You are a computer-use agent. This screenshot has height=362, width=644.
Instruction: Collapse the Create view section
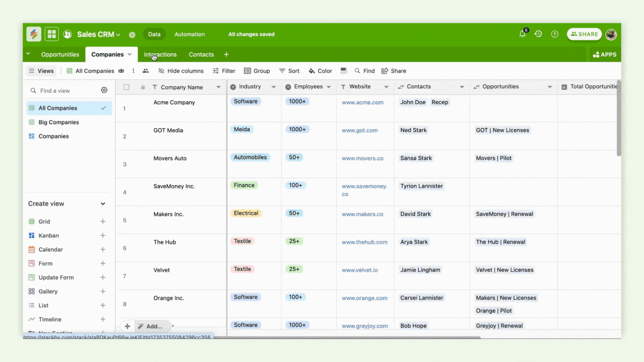103,204
